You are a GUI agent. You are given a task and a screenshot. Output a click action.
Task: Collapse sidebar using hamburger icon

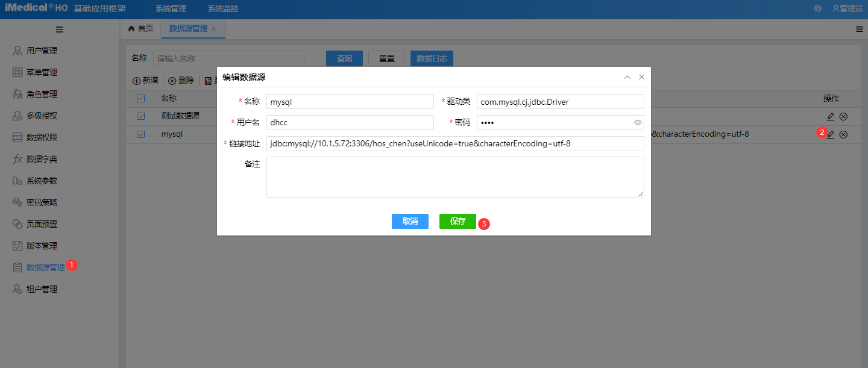(x=60, y=30)
